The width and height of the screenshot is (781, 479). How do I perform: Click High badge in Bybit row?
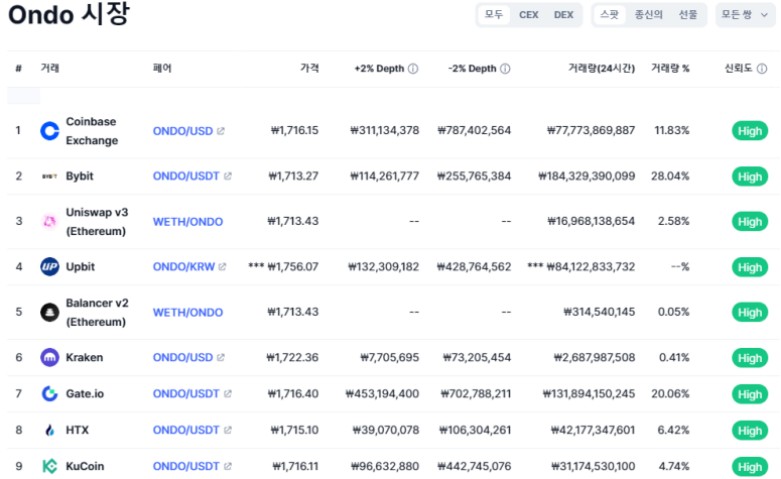coord(750,177)
